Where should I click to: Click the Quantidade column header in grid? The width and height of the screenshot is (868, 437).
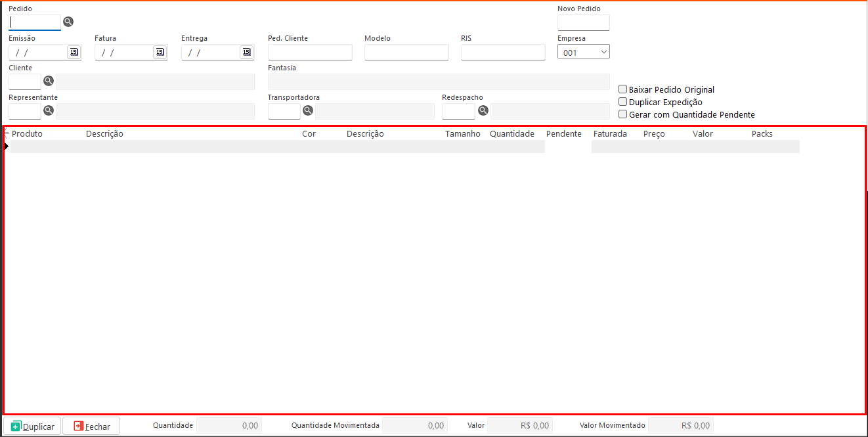511,133
